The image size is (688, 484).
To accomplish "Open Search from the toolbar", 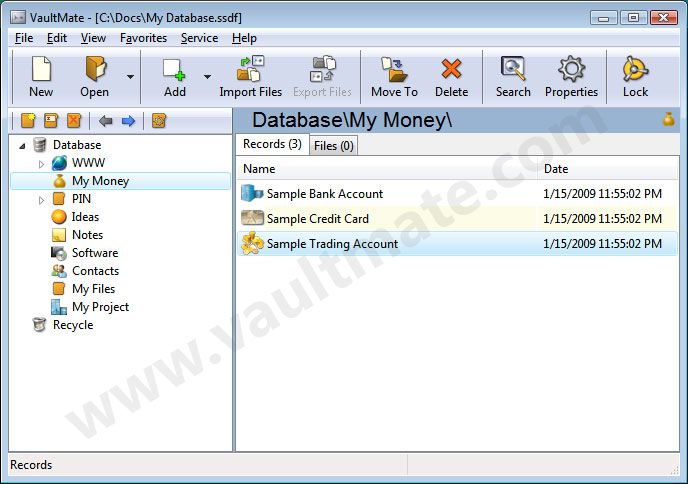I will click(x=513, y=75).
